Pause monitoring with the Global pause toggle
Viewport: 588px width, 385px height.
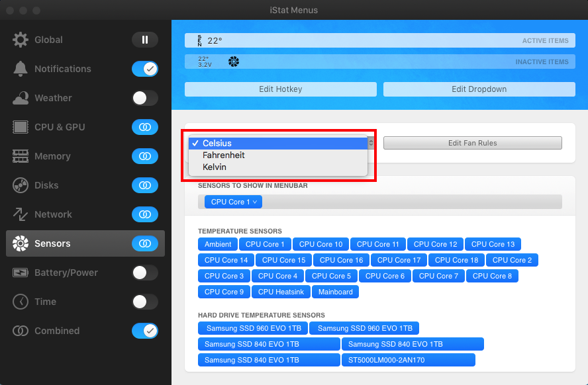(x=145, y=40)
